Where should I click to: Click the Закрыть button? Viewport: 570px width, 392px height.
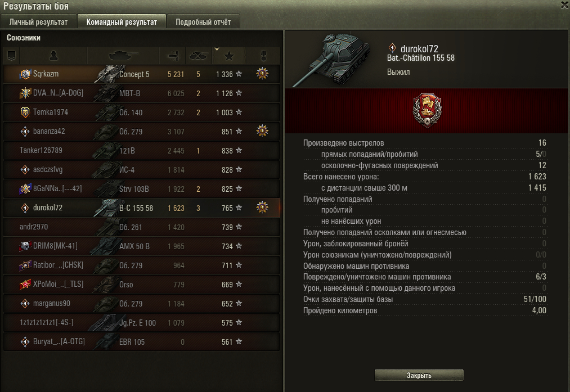click(419, 375)
